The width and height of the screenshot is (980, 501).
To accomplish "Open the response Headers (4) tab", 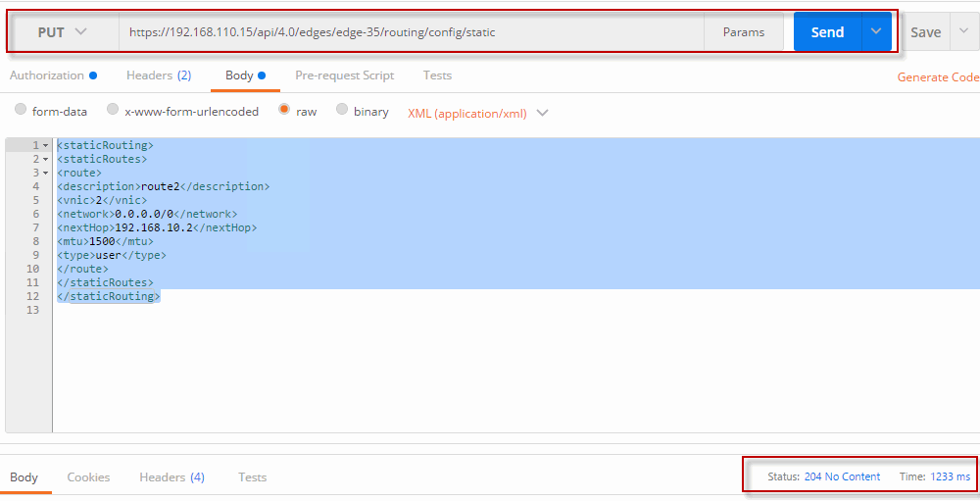I will pos(171,477).
